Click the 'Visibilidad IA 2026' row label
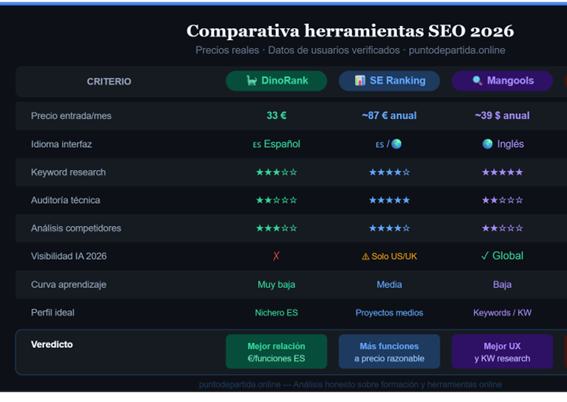This screenshot has width=567, height=402. [x=69, y=256]
